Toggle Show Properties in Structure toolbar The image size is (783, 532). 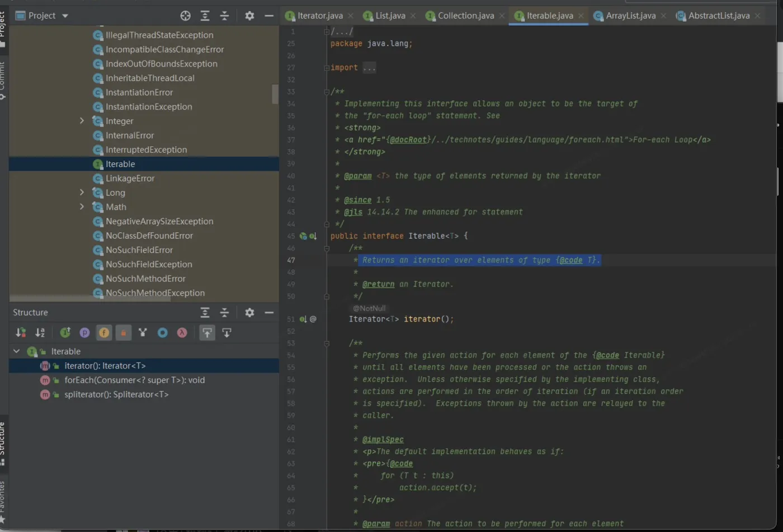84,333
